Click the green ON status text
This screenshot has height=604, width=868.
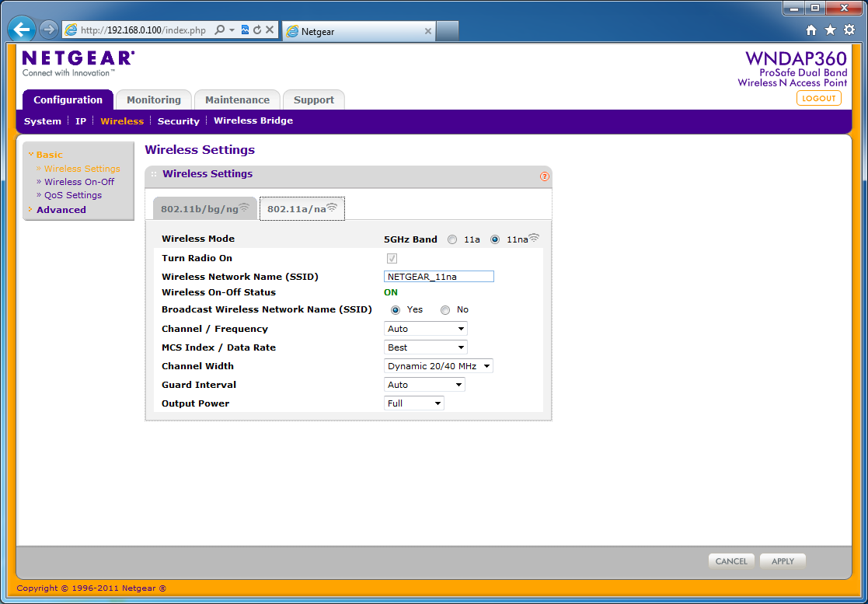pyautogui.click(x=391, y=292)
